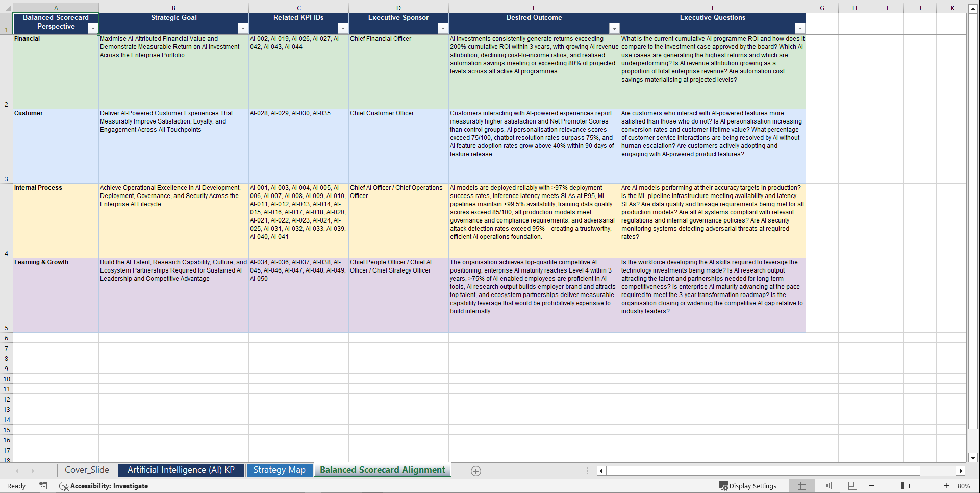Select cell listing AI-028, AI-029, AI-030, AI-035
The width and height of the screenshot is (980, 493).
298,146
